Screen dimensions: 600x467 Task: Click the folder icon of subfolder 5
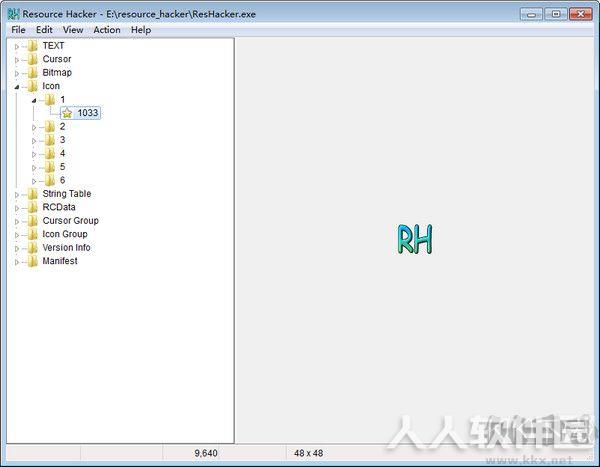(x=50, y=167)
